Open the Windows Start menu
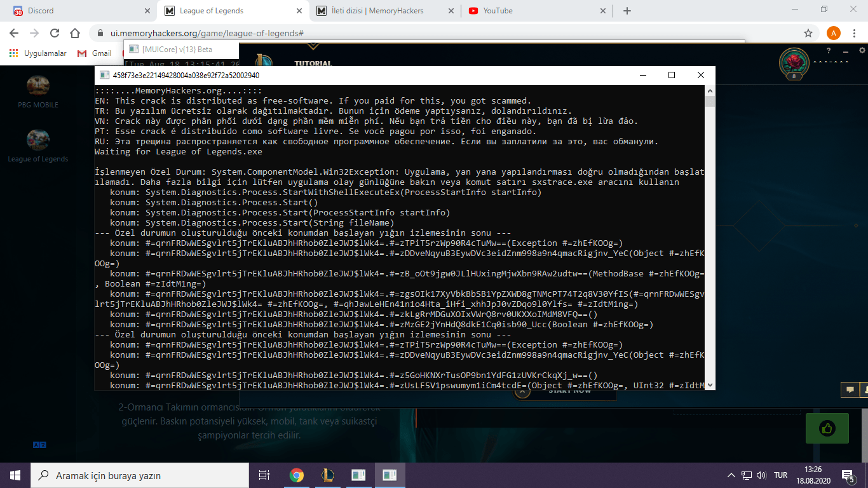This screenshot has height=488, width=868. click(x=15, y=475)
